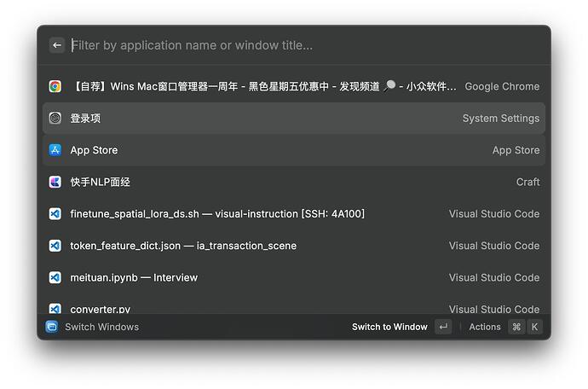
Task: Click the Google Chrome icon
Action: [x=55, y=86]
